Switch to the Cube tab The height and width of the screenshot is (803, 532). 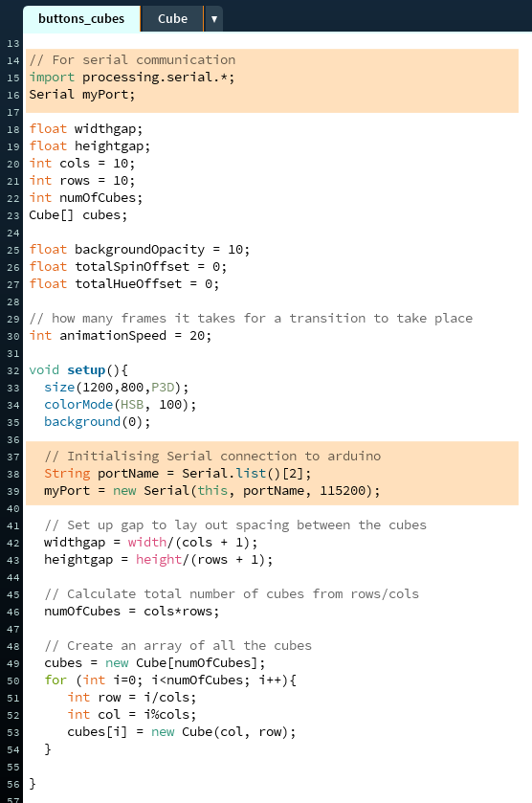tap(172, 18)
